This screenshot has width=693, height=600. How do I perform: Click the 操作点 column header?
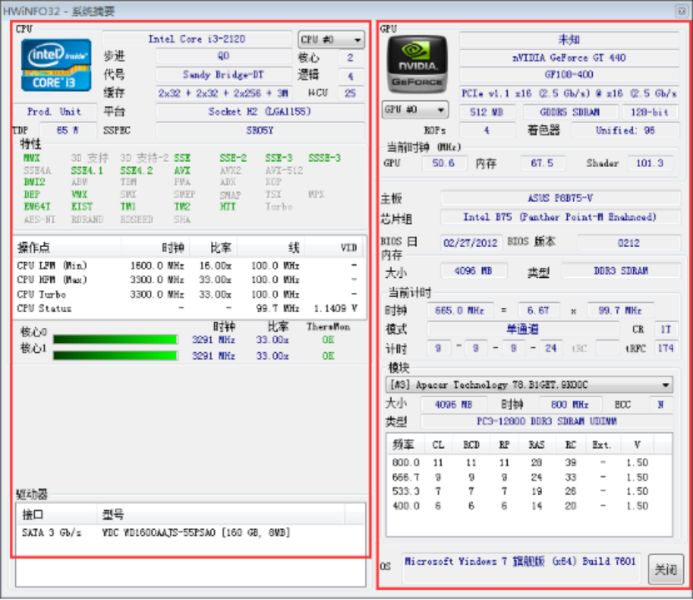[x=68, y=247]
